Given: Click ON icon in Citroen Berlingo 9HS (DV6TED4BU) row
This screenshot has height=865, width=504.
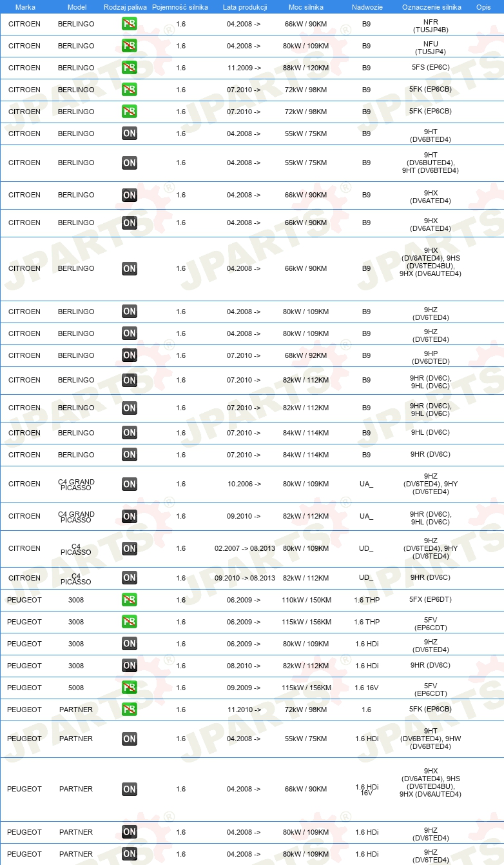Looking at the screenshot, I should click(129, 268).
